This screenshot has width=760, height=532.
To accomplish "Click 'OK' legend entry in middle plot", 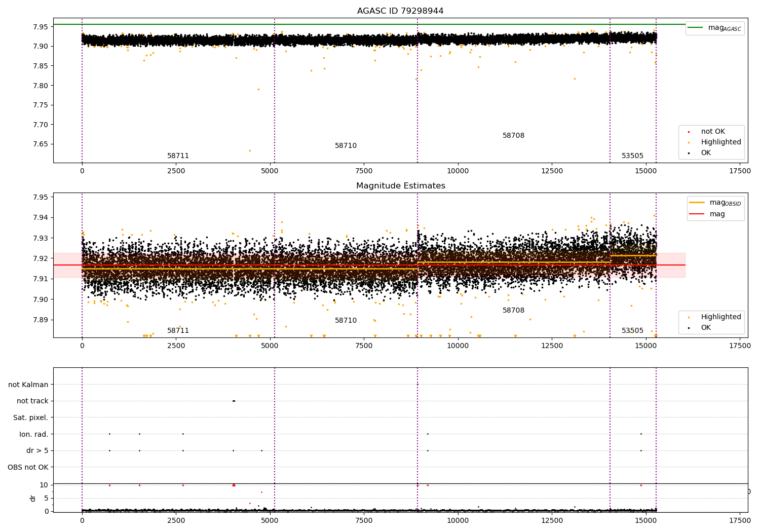I will [x=699, y=328].
